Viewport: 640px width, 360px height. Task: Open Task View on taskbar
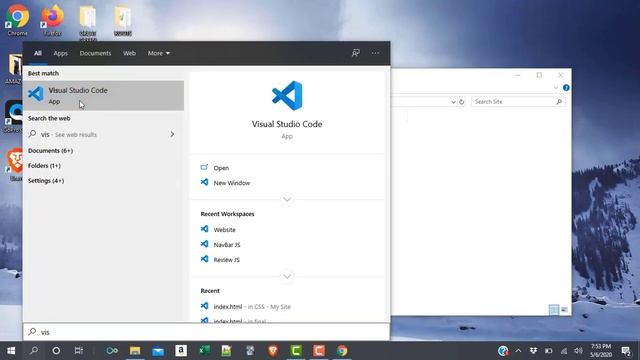(x=78, y=351)
